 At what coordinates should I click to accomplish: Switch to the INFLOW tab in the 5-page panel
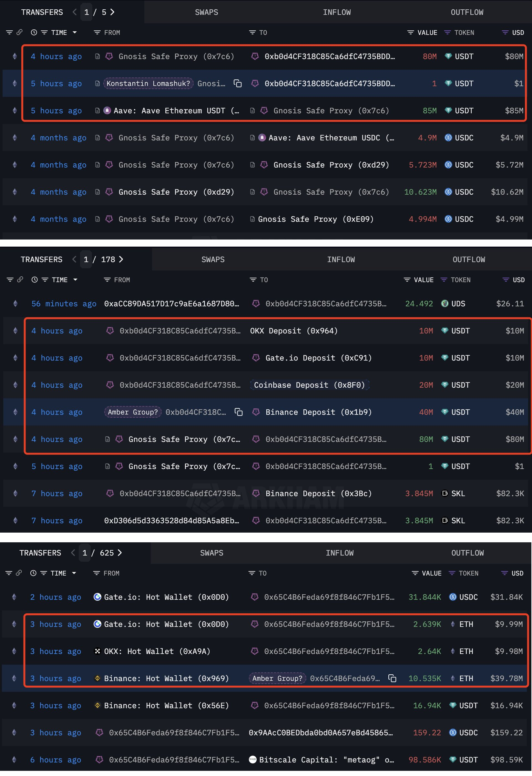(x=337, y=12)
